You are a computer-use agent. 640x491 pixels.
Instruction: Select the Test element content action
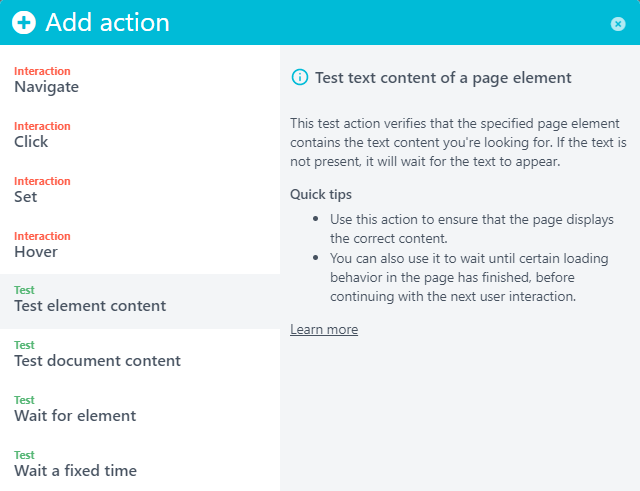pos(90,306)
